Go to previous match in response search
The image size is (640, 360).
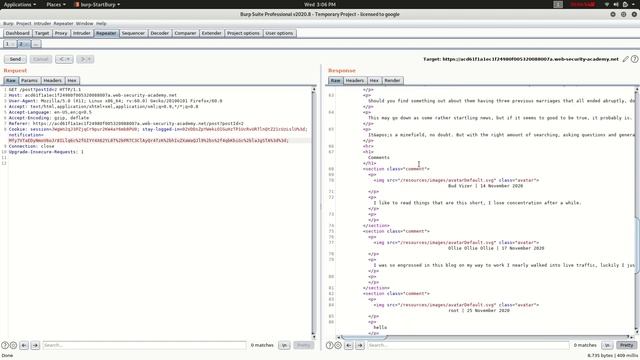tap(349, 345)
